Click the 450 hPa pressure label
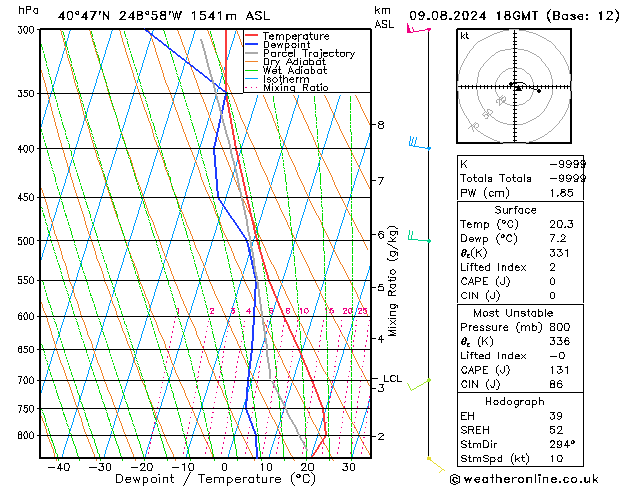This screenshot has width=629, height=486. click(x=28, y=197)
